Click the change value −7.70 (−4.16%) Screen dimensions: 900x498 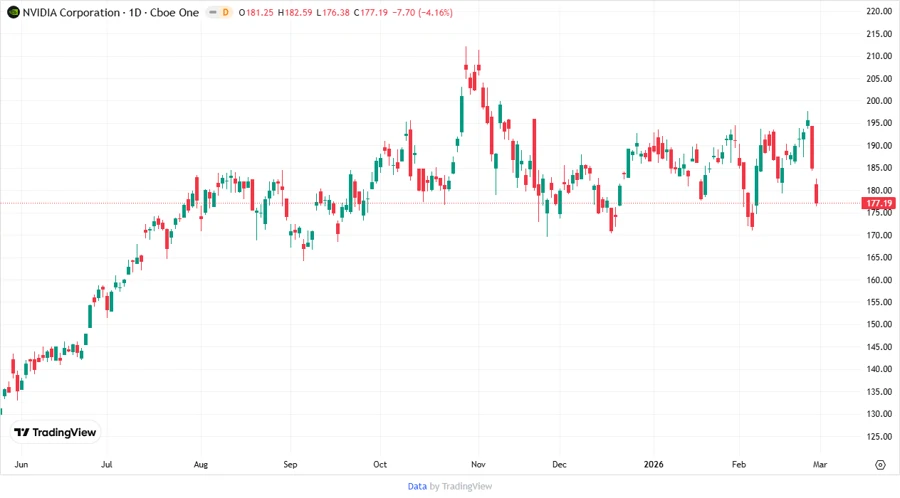[422, 12]
